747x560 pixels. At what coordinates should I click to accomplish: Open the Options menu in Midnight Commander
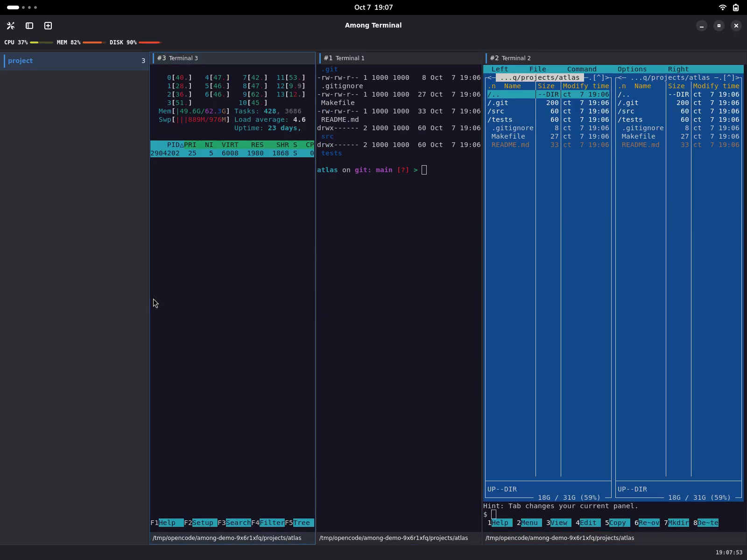point(632,69)
